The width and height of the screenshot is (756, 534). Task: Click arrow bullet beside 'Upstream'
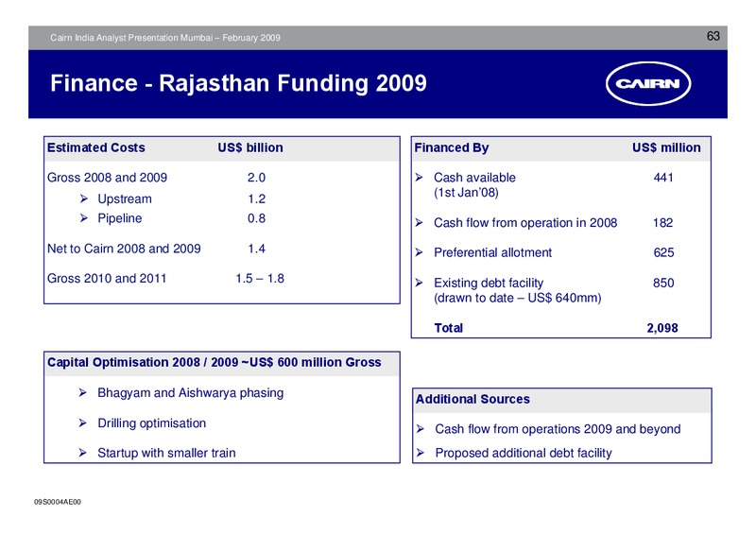click(x=84, y=198)
